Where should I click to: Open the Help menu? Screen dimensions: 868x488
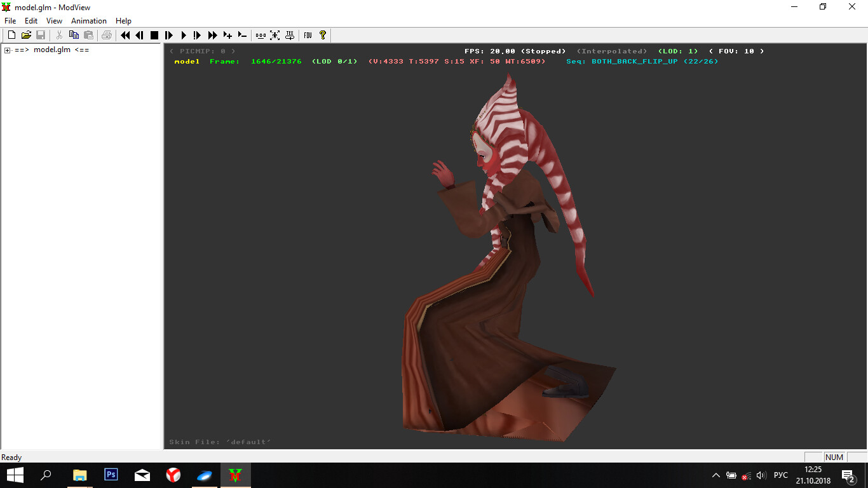[123, 21]
